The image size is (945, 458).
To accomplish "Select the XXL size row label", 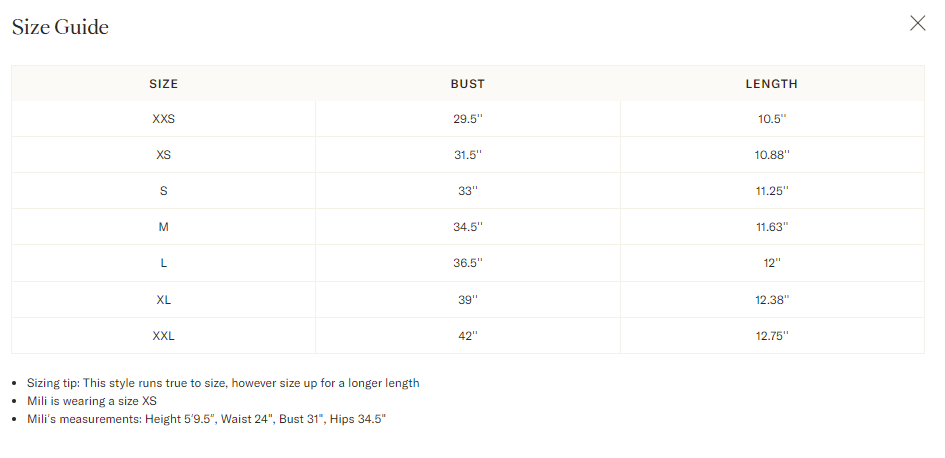I will click(x=163, y=336).
